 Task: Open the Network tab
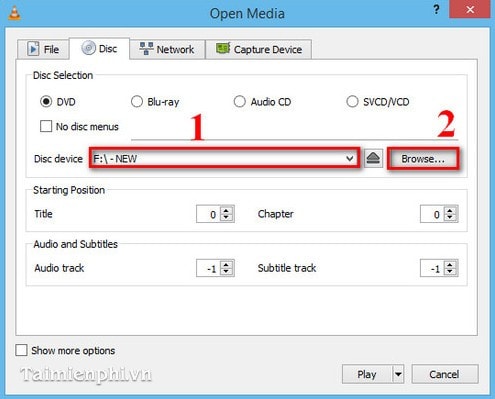click(167, 49)
